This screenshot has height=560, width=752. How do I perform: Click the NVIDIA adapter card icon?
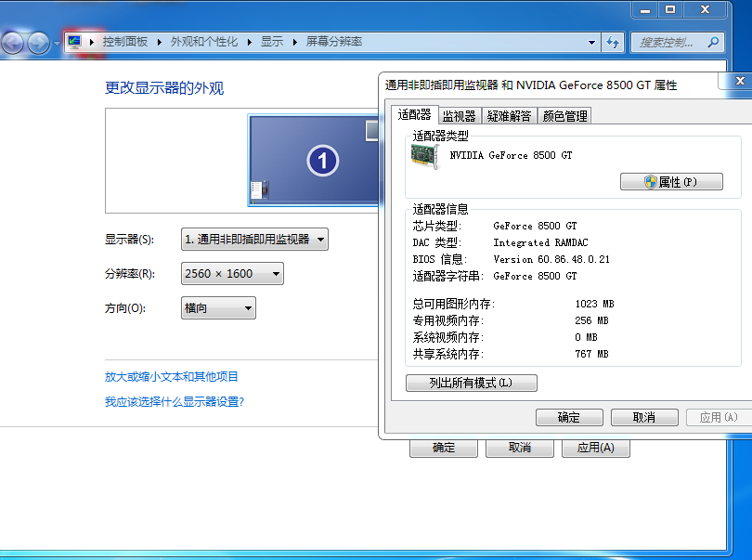[424, 156]
